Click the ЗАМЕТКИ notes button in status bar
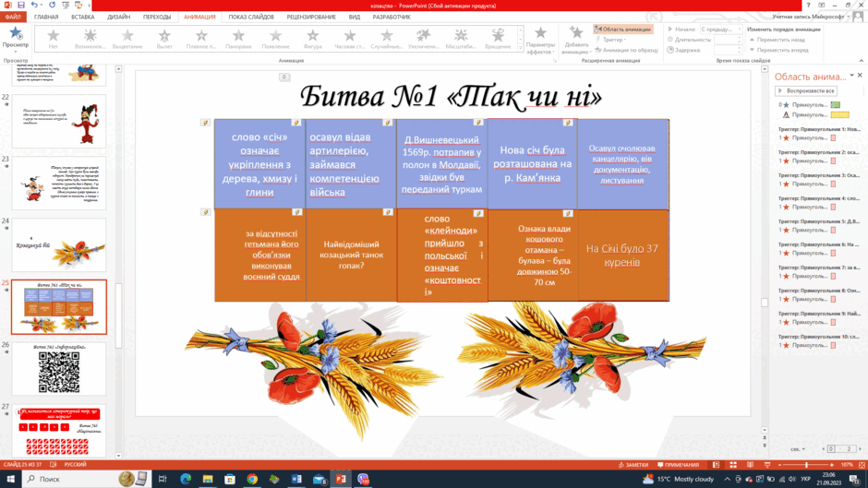The height and width of the screenshot is (488, 868). 633,465
